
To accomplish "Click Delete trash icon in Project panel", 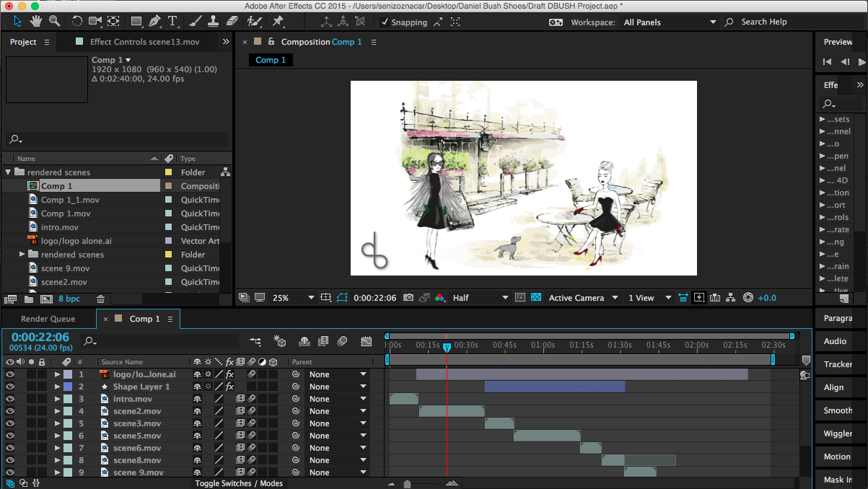I will pos(101,299).
